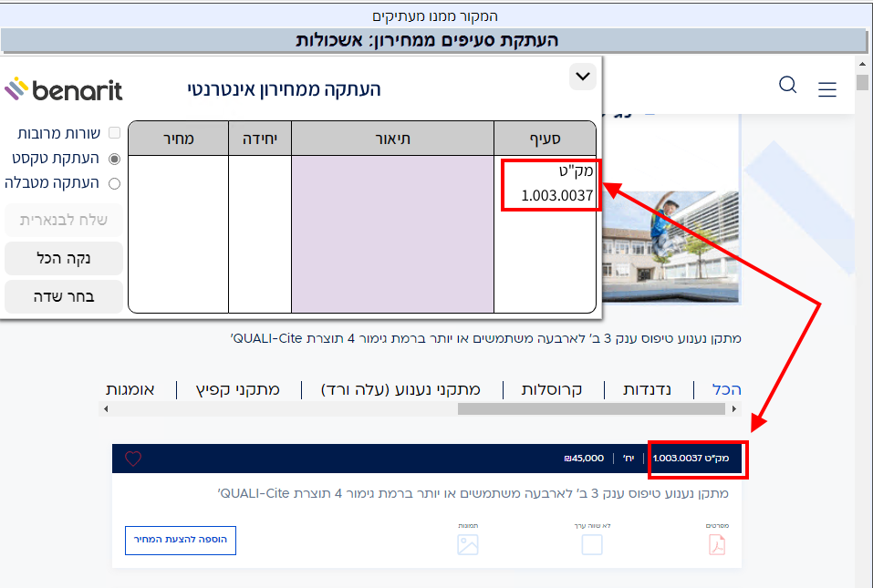
Task: Click the heart favorite icon
Action: 133,459
